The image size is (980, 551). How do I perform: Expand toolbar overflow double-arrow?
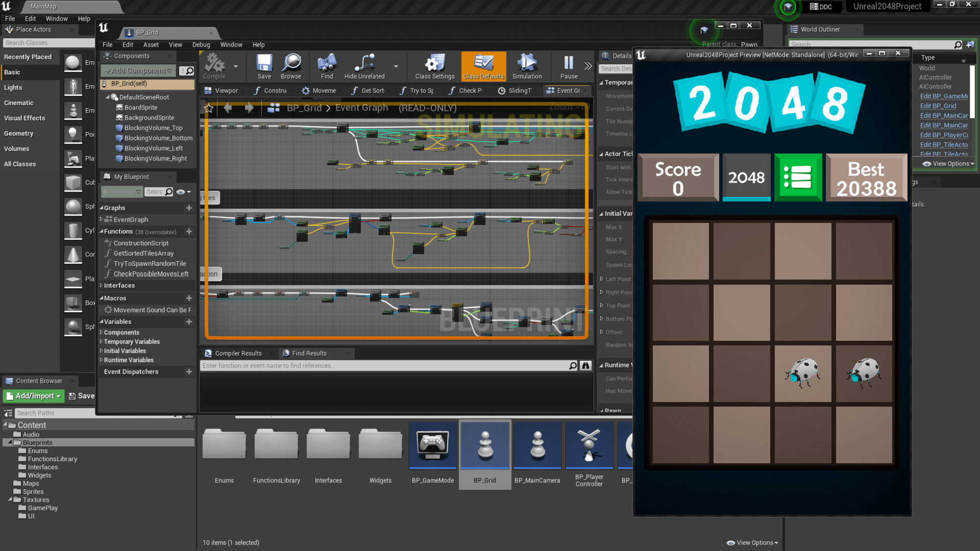pos(588,66)
